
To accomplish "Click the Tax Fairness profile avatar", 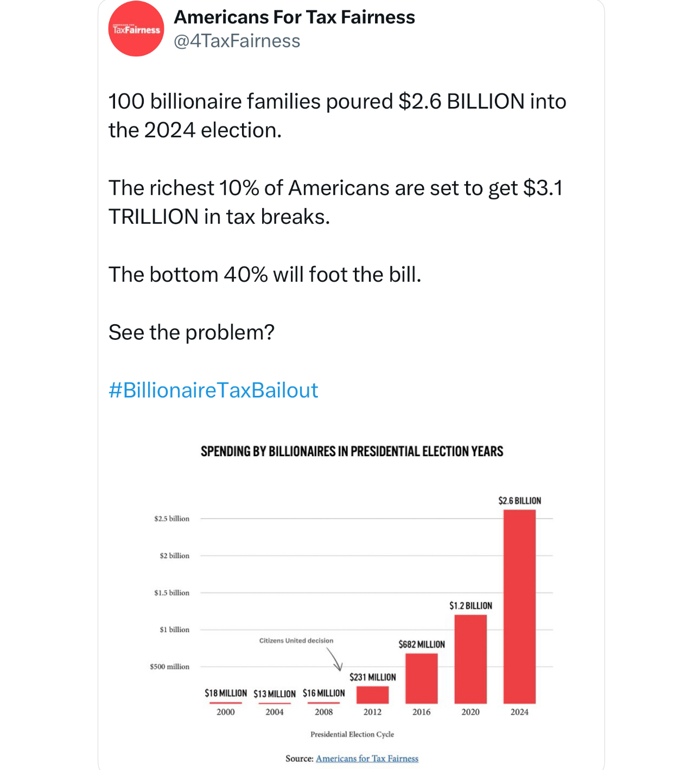I will (x=136, y=29).
